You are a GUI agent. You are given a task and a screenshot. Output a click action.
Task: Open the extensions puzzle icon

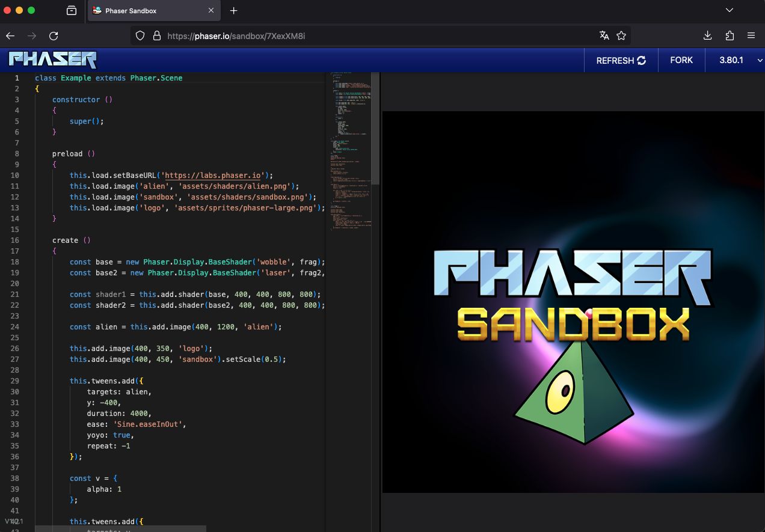coord(730,36)
